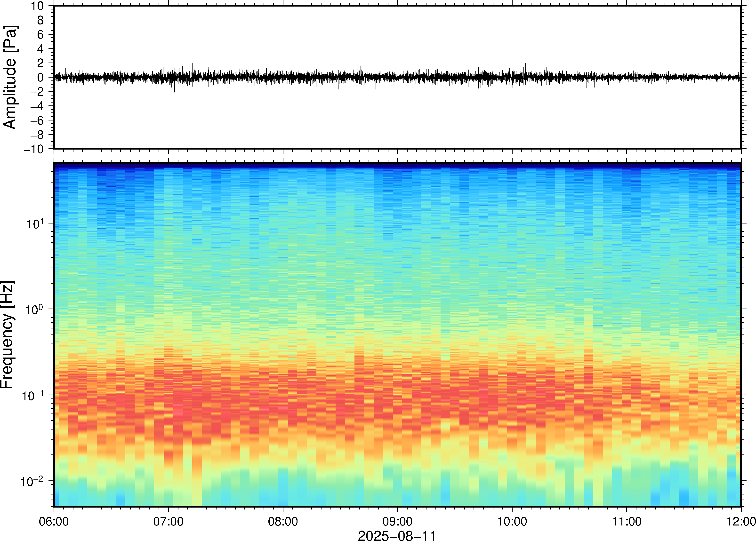The image size is (756, 541).
Task: Click the 10¹ frequency tick label
Action: pos(35,223)
